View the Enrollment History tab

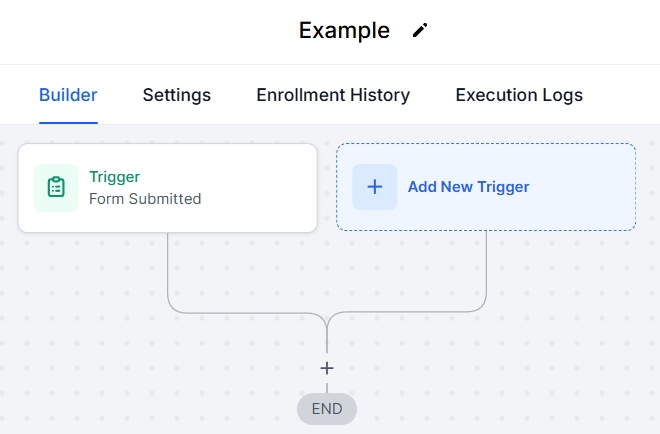pyautogui.click(x=333, y=95)
